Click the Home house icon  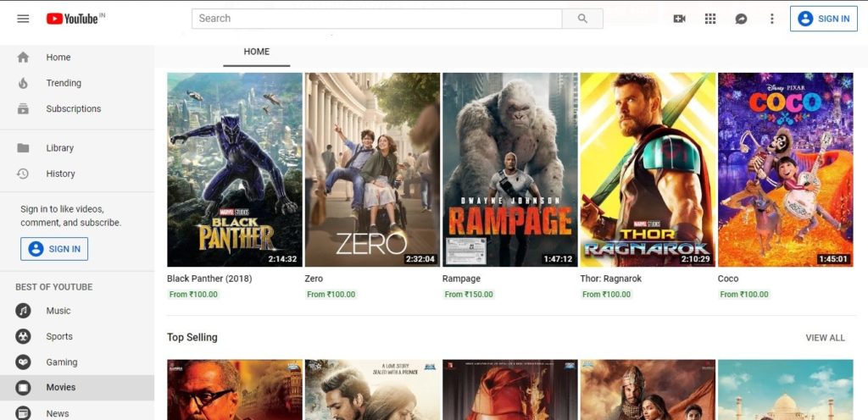point(23,57)
